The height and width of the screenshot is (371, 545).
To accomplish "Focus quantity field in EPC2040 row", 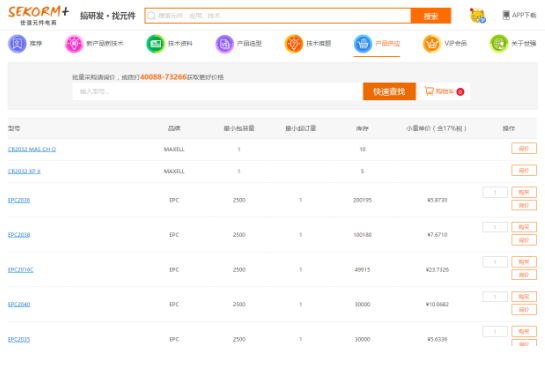I will click(495, 297).
